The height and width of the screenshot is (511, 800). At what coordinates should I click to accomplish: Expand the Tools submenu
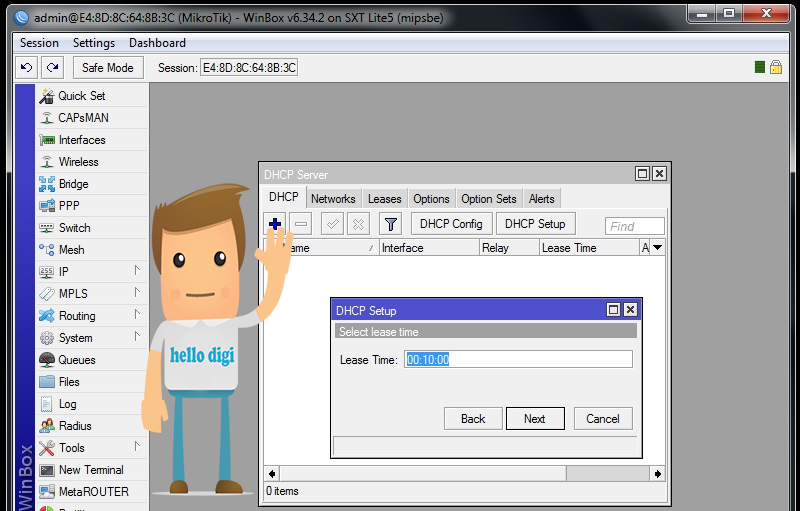pyautogui.click(x=137, y=446)
